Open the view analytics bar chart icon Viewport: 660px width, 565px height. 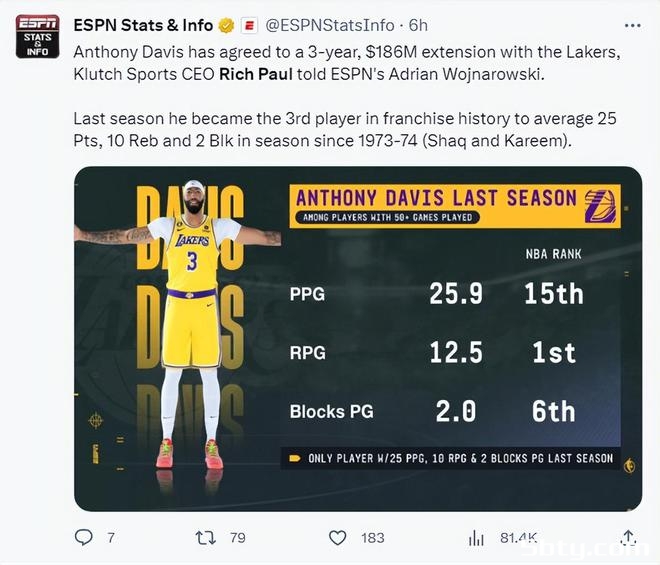coord(476,538)
